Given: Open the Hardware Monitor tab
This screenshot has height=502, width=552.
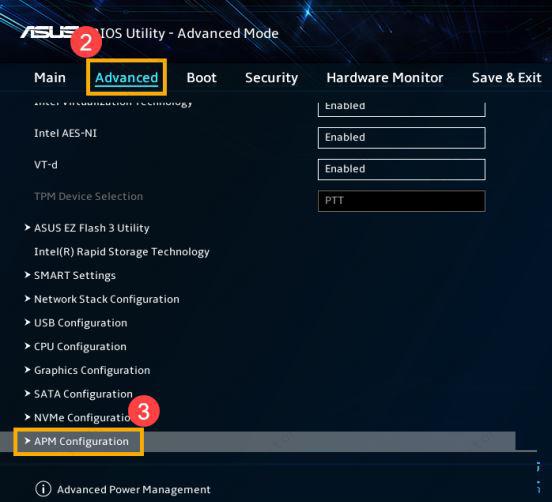Looking at the screenshot, I should (x=384, y=77).
